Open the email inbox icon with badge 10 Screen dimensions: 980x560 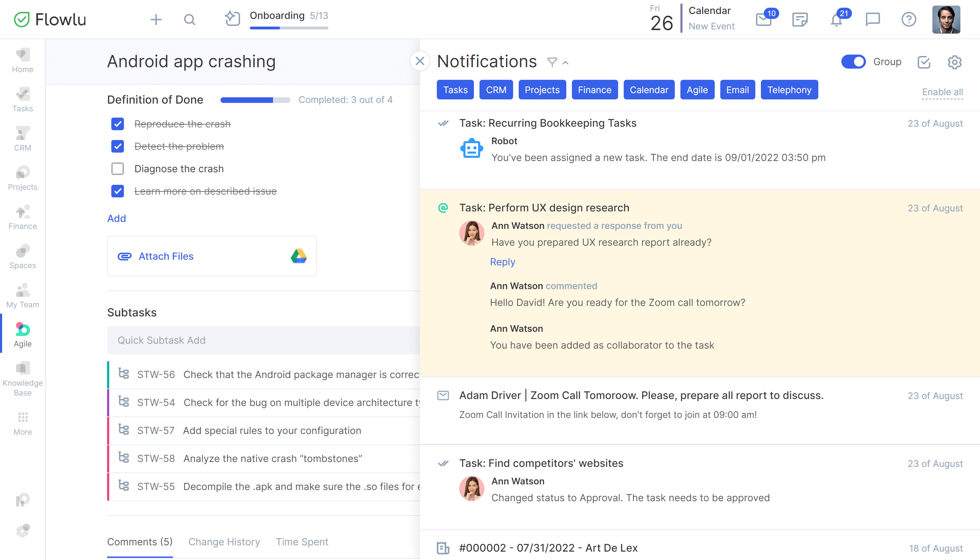tap(763, 20)
